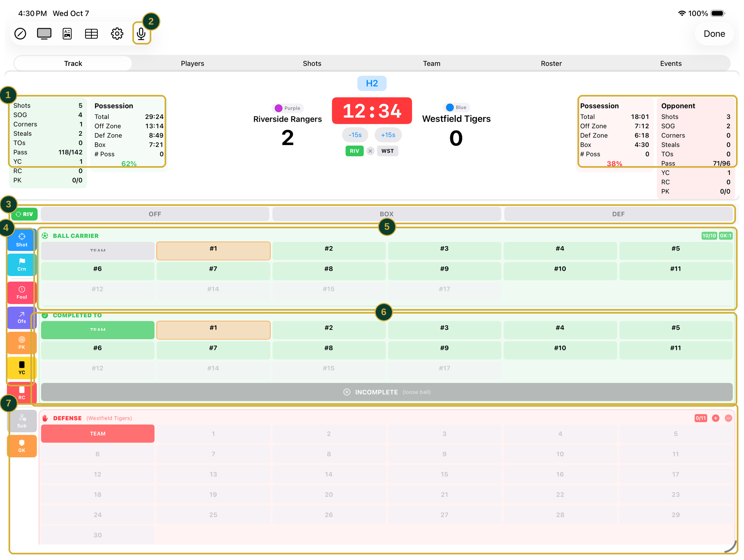Viewport: 744px width, 560px height.
Task: Remove defender with red minus icon
Action: click(x=728, y=418)
